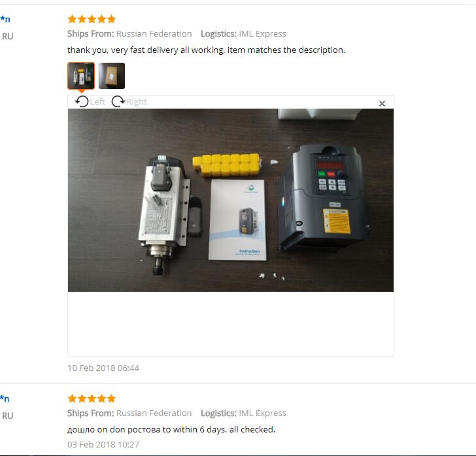Open the second reviewer *n profile
476x456 pixels.
tap(5, 398)
